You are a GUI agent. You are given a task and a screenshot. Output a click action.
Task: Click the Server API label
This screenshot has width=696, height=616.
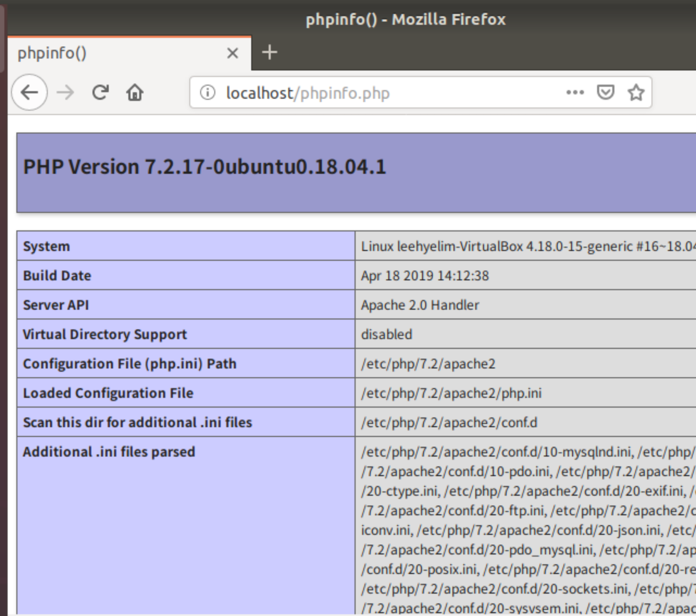pyautogui.click(x=56, y=305)
